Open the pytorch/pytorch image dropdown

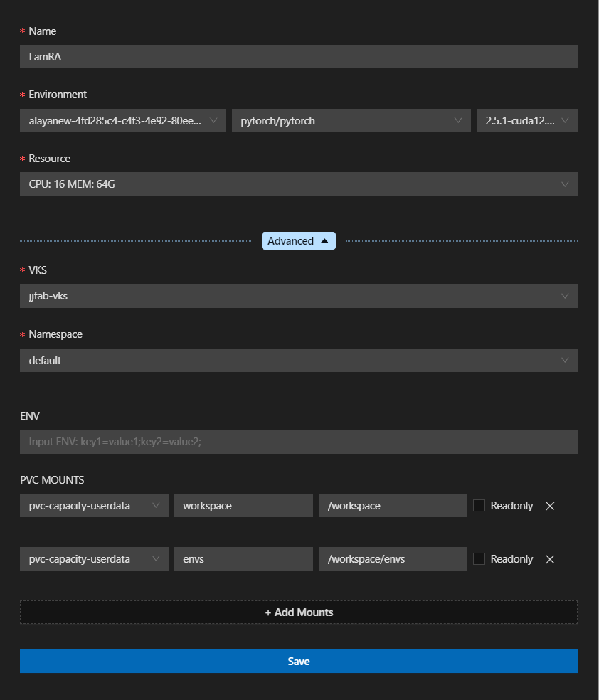(351, 121)
